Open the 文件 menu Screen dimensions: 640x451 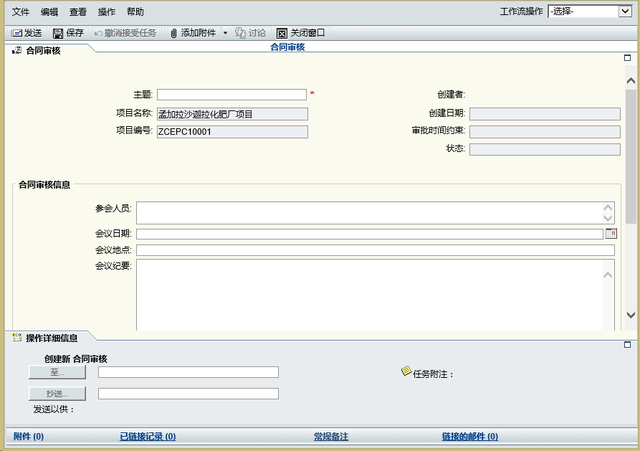[x=20, y=12]
